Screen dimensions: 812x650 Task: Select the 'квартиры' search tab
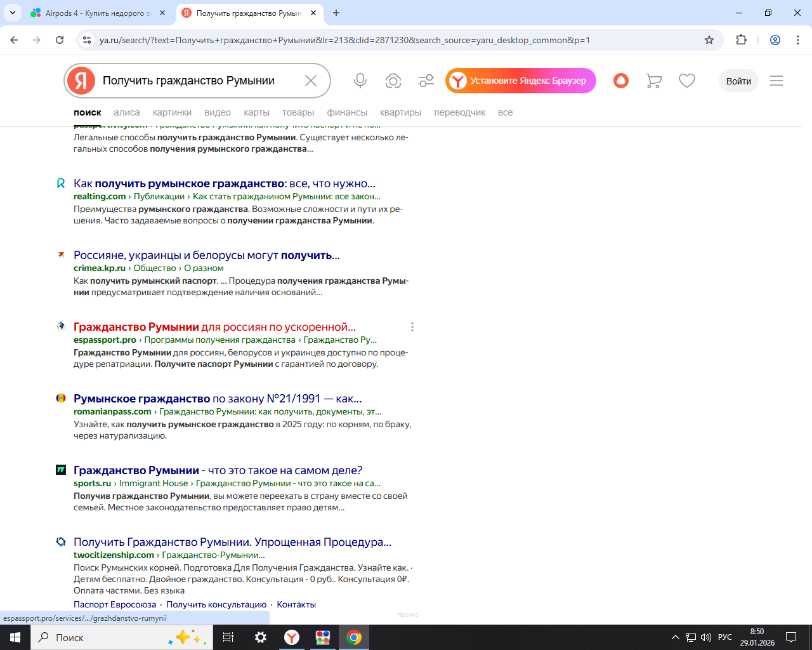click(400, 112)
